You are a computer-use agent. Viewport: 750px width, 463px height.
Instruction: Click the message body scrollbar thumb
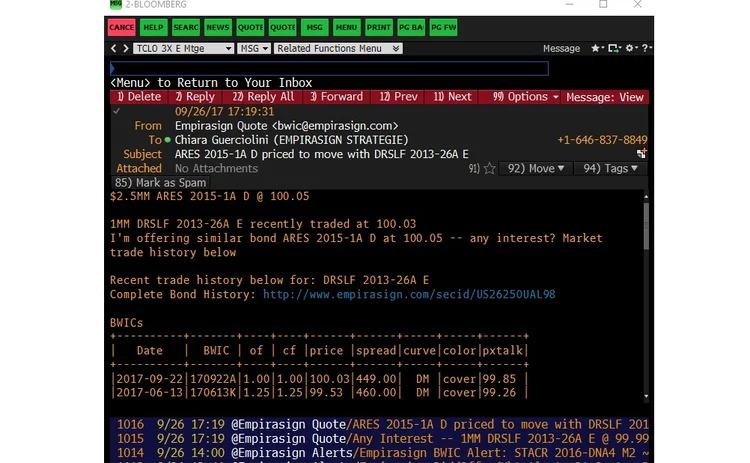(x=646, y=226)
